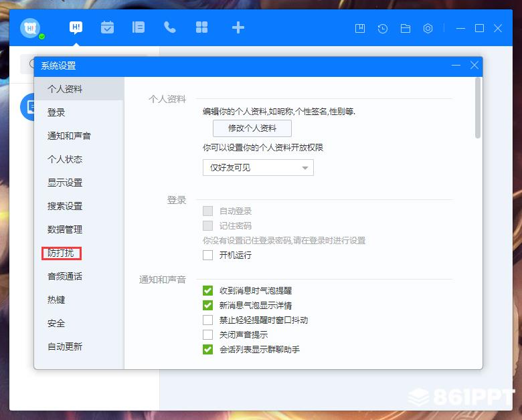Close the 系统设置 dialog

(474, 66)
